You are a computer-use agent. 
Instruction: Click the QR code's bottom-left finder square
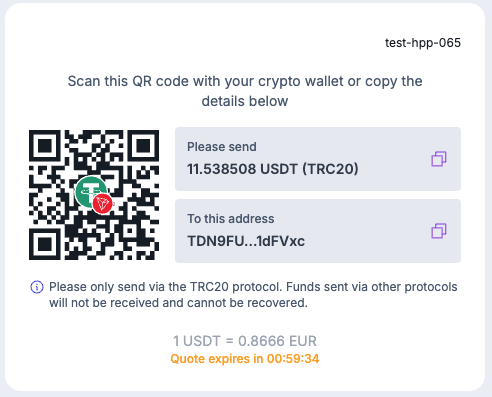pos(45,244)
